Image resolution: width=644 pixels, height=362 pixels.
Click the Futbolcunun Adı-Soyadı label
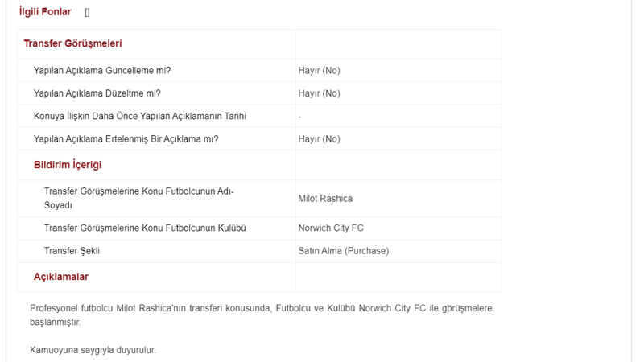[138, 198]
